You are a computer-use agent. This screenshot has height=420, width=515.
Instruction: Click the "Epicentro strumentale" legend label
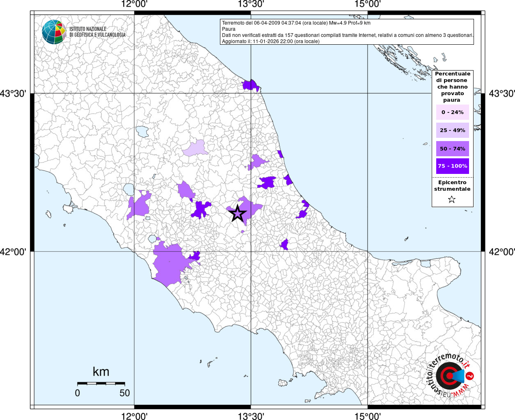click(452, 186)
